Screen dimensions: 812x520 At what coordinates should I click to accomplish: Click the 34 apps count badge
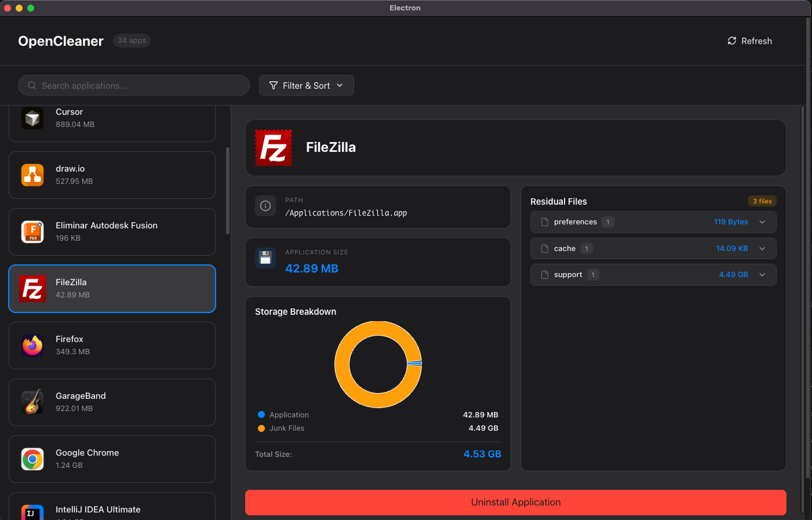[132, 41]
